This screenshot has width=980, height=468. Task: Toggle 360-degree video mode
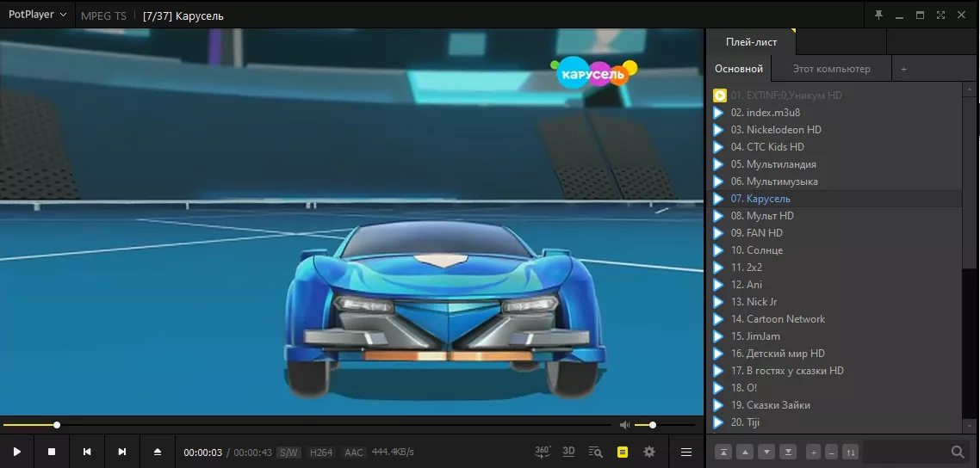click(x=543, y=451)
